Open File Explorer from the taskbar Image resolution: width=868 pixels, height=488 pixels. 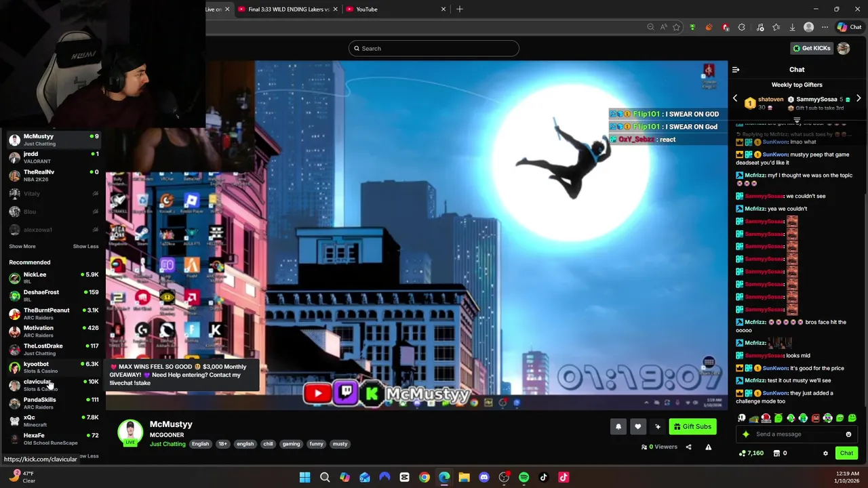pyautogui.click(x=464, y=477)
